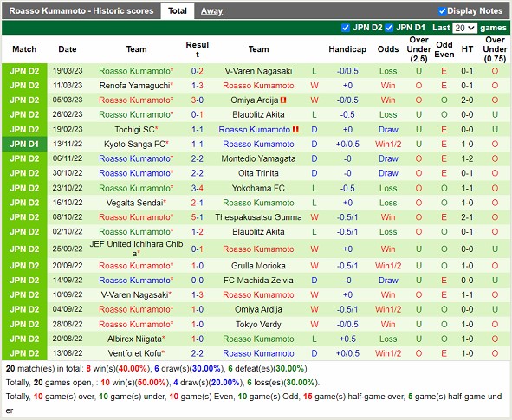The height and width of the screenshot is (420, 512).
Task: Select the +0.5 handicap in Albirex Niigata row
Action: [x=347, y=339]
